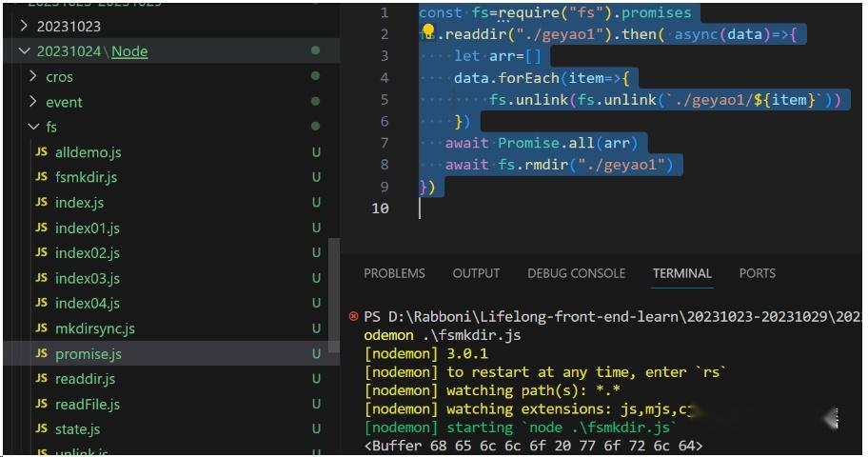The width and height of the screenshot is (868, 457).
Task: Click the JS icon beside alldemo.js
Action: [x=41, y=152]
